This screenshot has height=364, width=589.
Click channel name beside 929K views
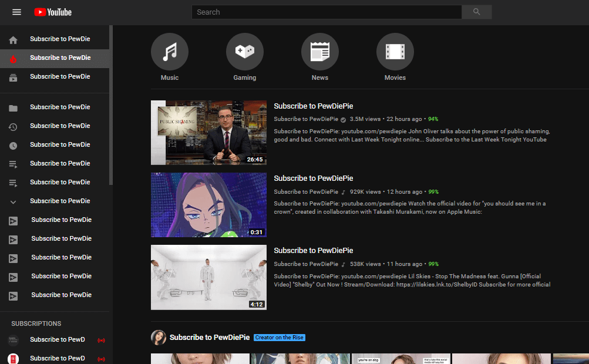coord(306,191)
